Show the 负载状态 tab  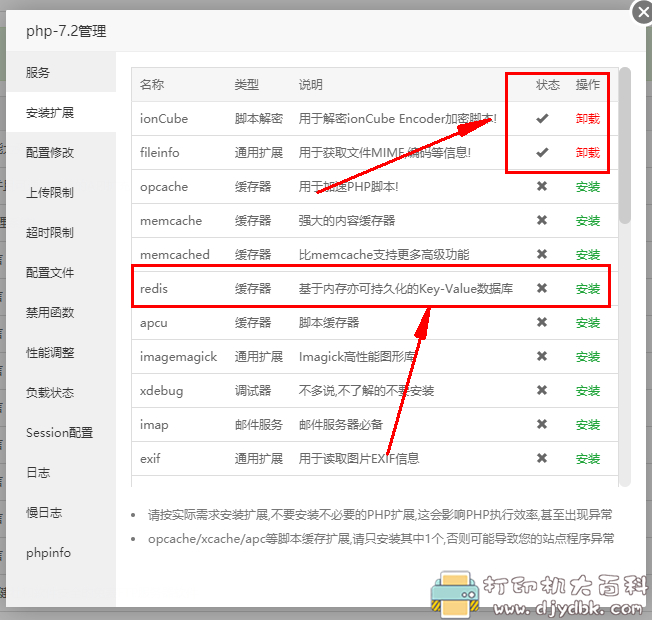tap(61, 392)
